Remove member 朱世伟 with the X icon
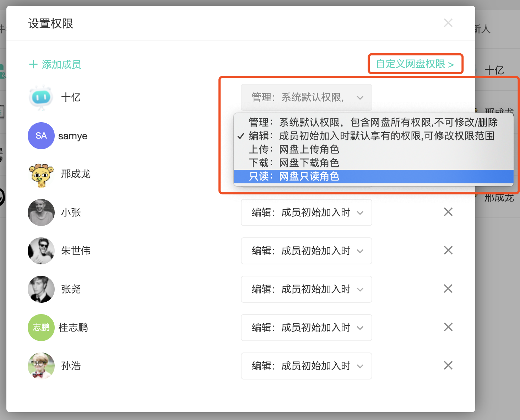This screenshot has width=520, height=420. point(448,251)
